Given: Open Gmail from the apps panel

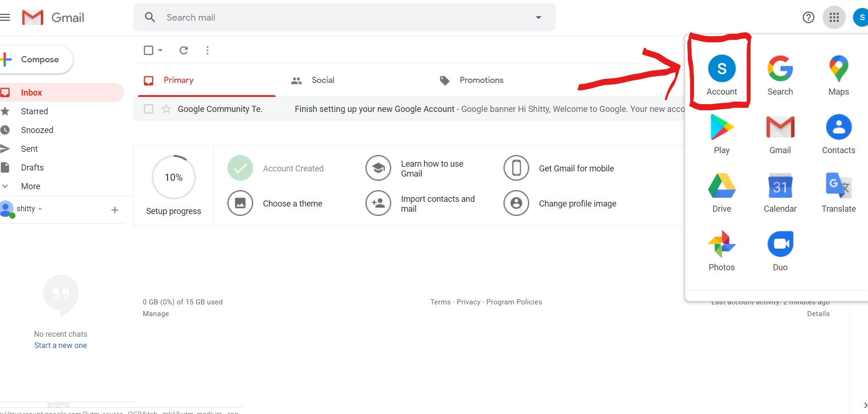Looking at the screenshot, I should (x=780, y=134).
